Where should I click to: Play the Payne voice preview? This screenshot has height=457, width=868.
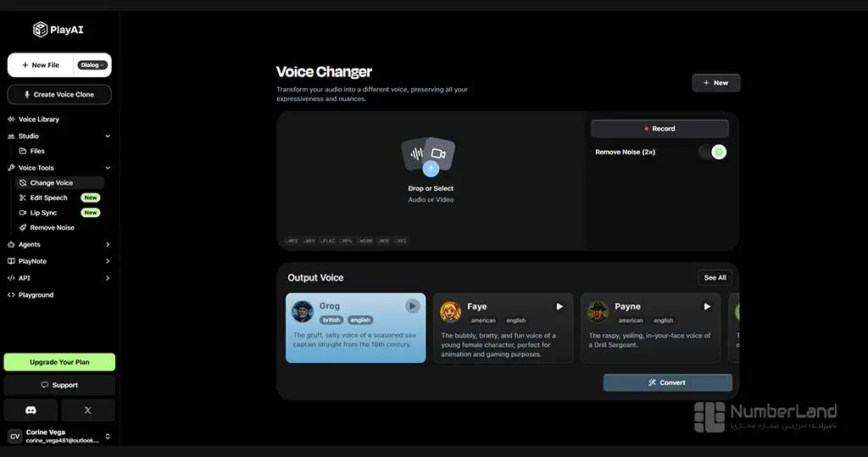pos(707,306)
